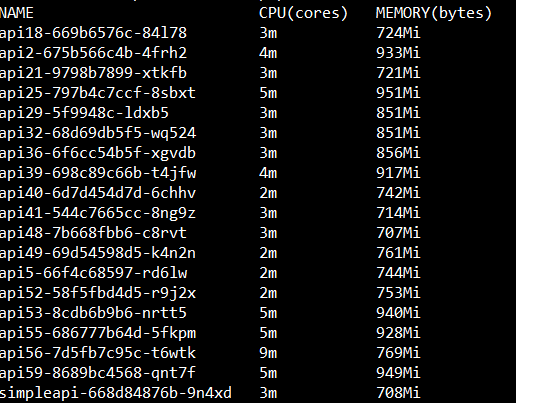The height and width of the screenshot is (403, 539).
Task: Click memory value 744Mi for api5
Action: click(398, 273)
